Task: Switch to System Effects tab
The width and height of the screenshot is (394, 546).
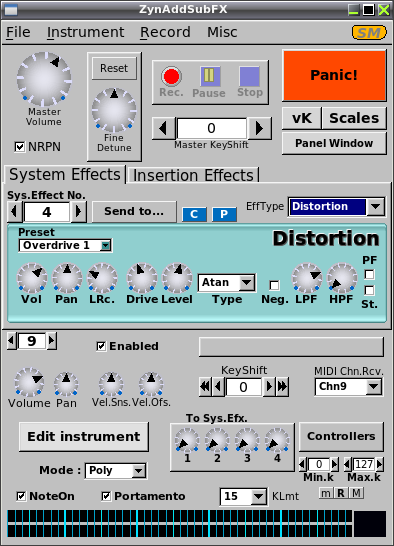Action: click(x=65, y=174)
